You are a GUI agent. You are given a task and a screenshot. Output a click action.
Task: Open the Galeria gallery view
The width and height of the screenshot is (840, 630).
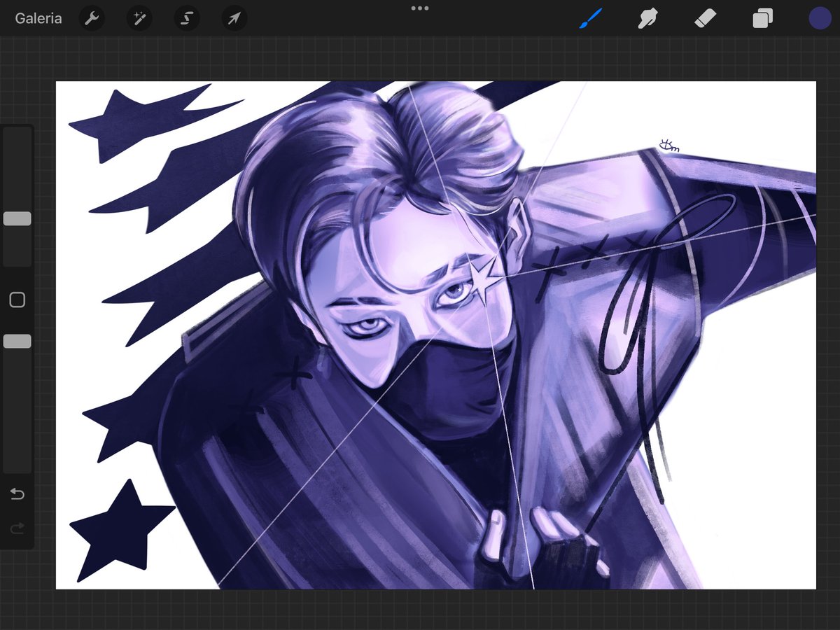pos(38,19)
